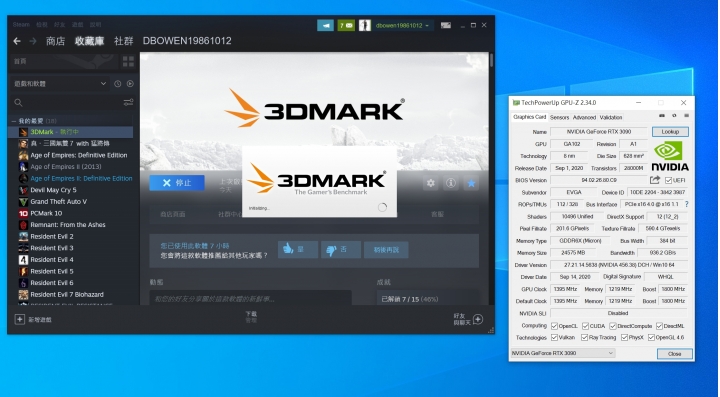Click the blue Stop button for 3DMark
720x397 pixels.
pos(177,183)
